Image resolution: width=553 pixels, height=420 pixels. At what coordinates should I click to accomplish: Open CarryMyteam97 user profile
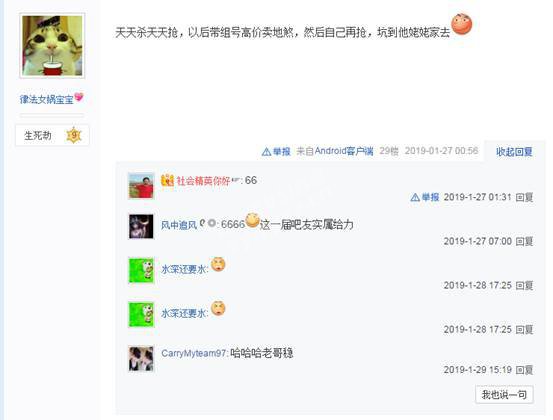pyautogui.click(x=193, y=353)
